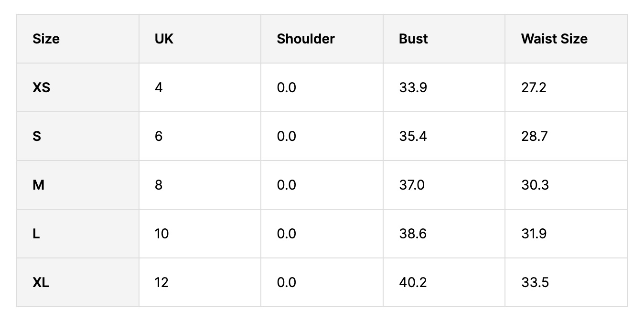Select the XS size row label
Screen dimensions: 644x321
point(41,88)
